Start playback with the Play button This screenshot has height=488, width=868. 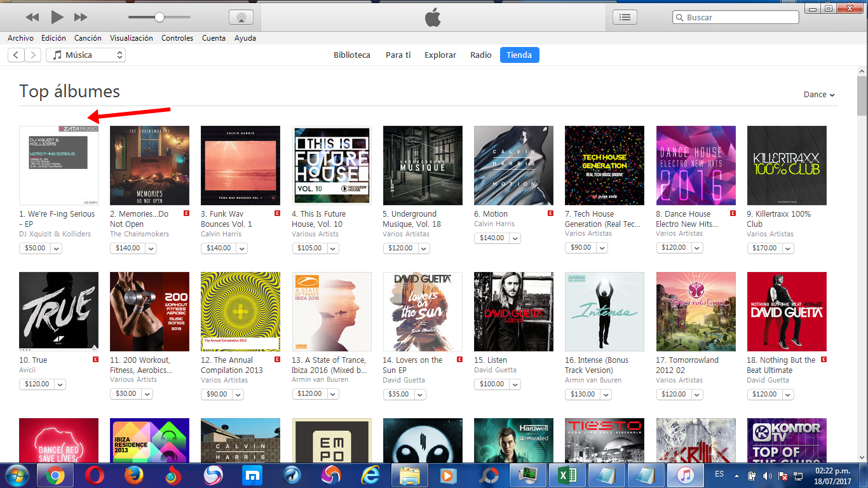coord(57,17)
